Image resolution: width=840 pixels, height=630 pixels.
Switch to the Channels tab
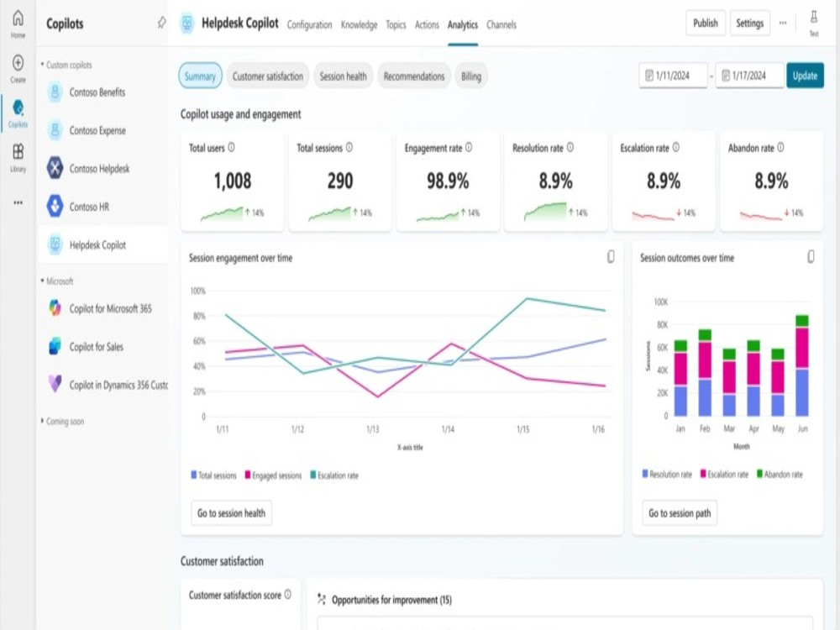coord(501,24)
